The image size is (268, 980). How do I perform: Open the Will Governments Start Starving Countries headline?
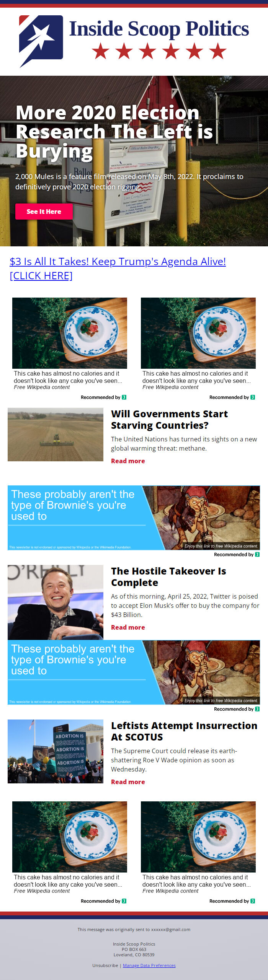pos(169,420)
